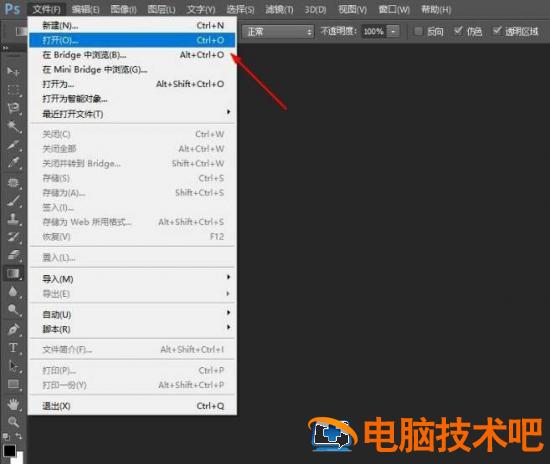
Task: Open the 正常 blend mode dropdown
Action: click(278, 32)
